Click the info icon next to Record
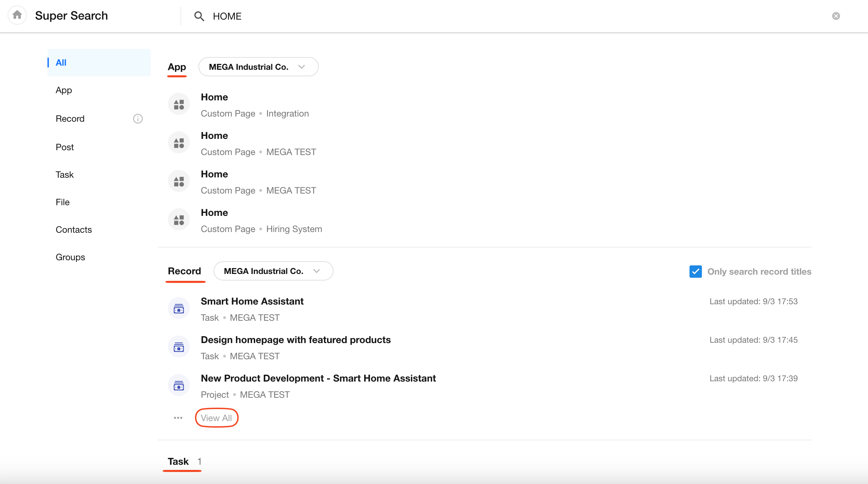 coord(138,119)
